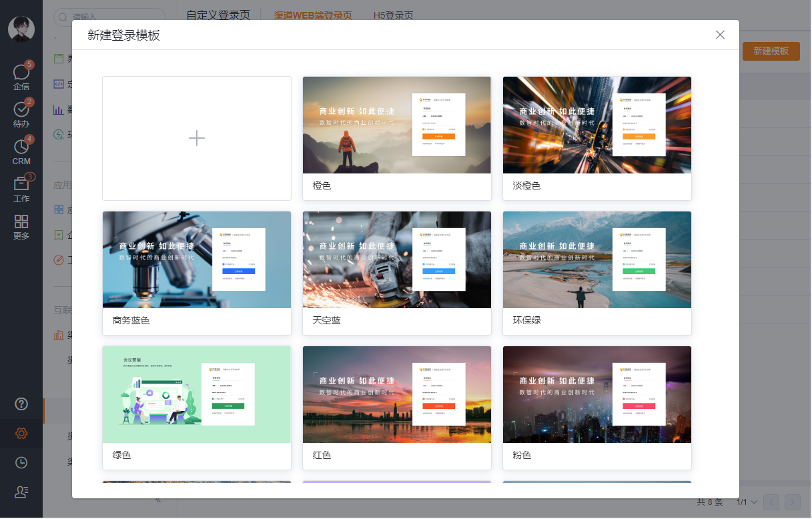
Task: Switch to the H5登录页 tab
Action: tap(393, 15)
